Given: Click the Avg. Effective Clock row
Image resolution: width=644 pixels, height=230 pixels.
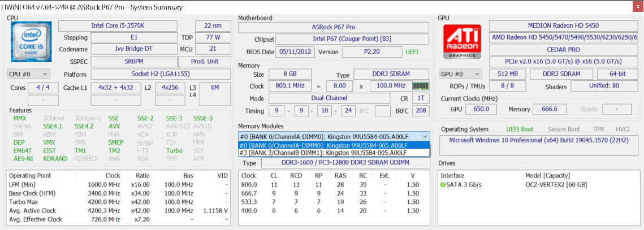Looking at the screenshot, I should pos(118,219).
